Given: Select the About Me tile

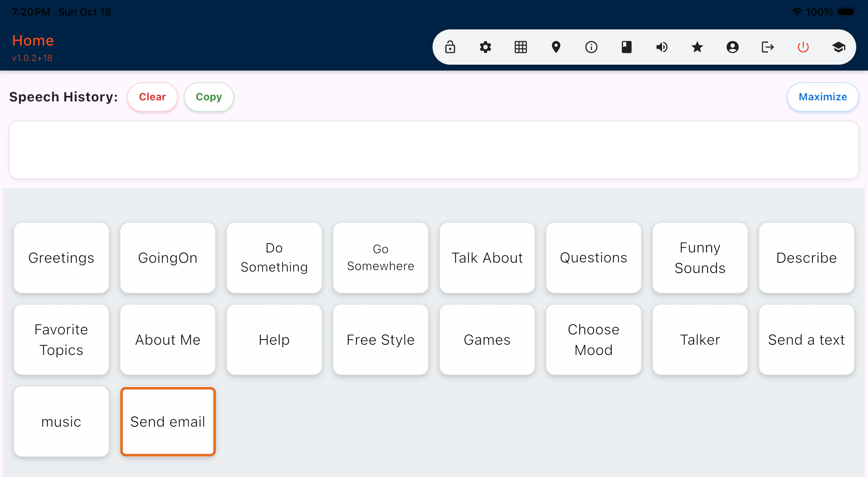Looking at the screenshot, I should (x=168, y=340).
